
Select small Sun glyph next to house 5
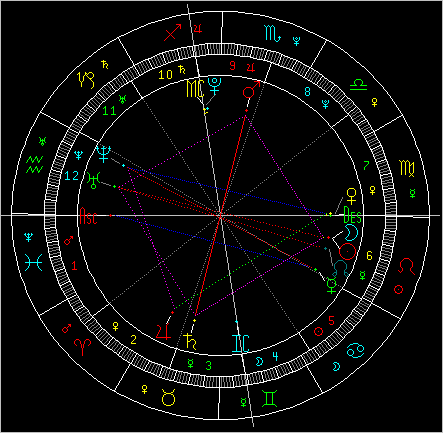coord(319,331)
